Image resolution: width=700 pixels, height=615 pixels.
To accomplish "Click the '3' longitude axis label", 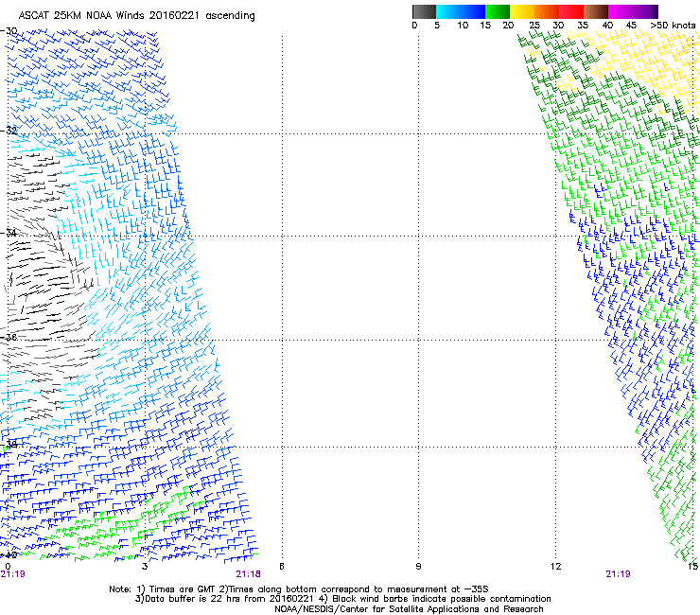I will click(145, 567).
